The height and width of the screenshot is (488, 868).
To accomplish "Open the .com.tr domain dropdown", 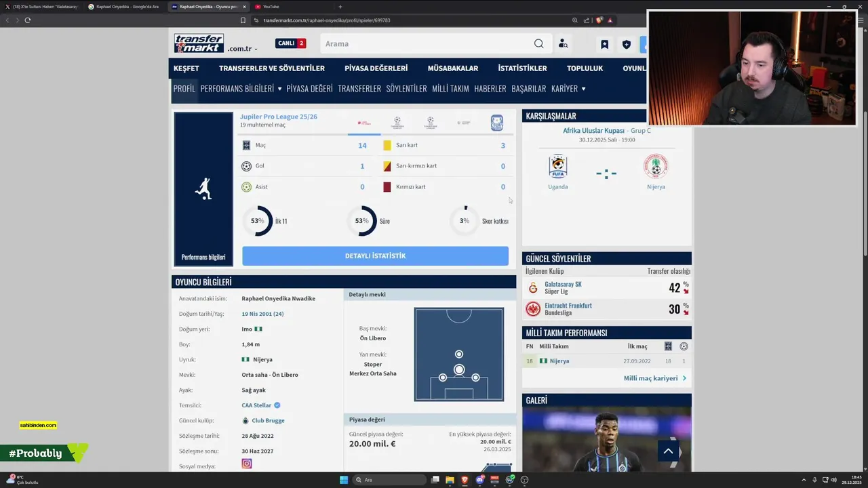I will pyautogui.click(x=242, y=49).
